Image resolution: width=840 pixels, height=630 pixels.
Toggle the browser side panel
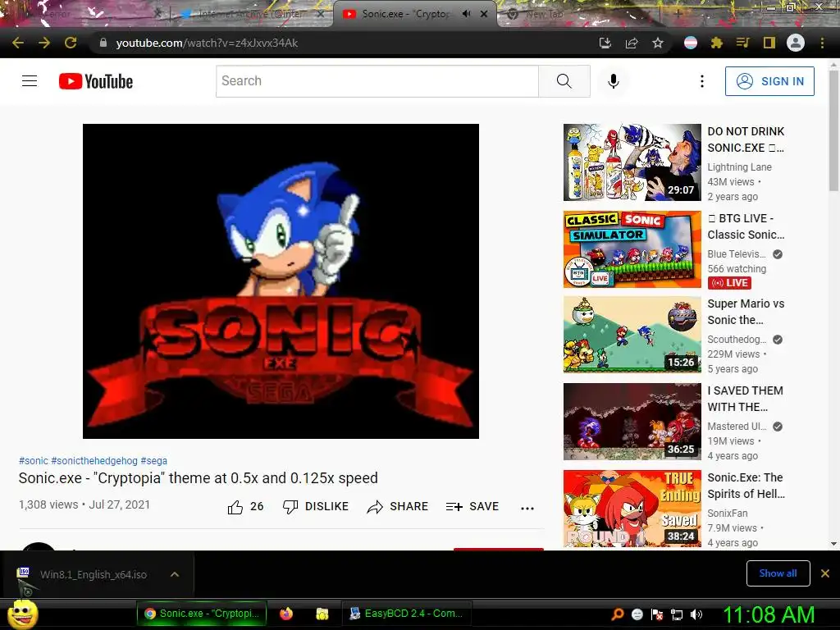[x=769, y=43]
